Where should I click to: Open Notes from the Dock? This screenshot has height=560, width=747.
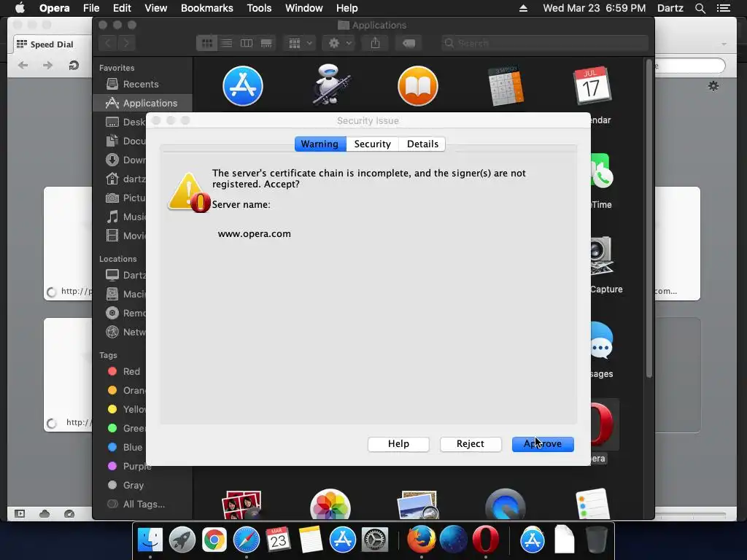point(311,540)
